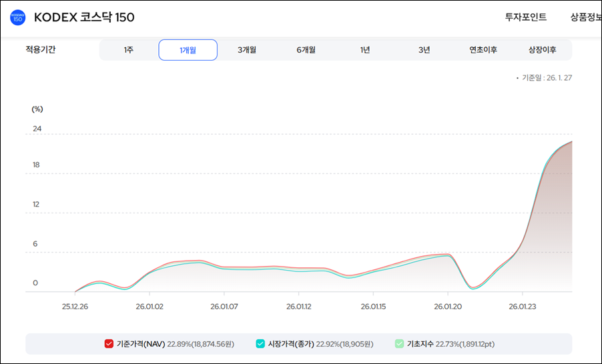The image size is (602, 364).
Task: Click the 0 percent axis label
Action: point(35,283)
